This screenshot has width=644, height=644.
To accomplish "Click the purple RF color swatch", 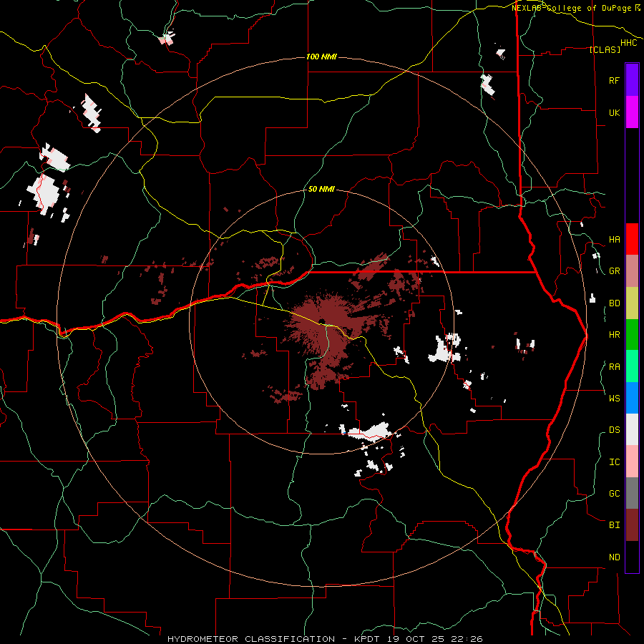I will pos(632,80).
